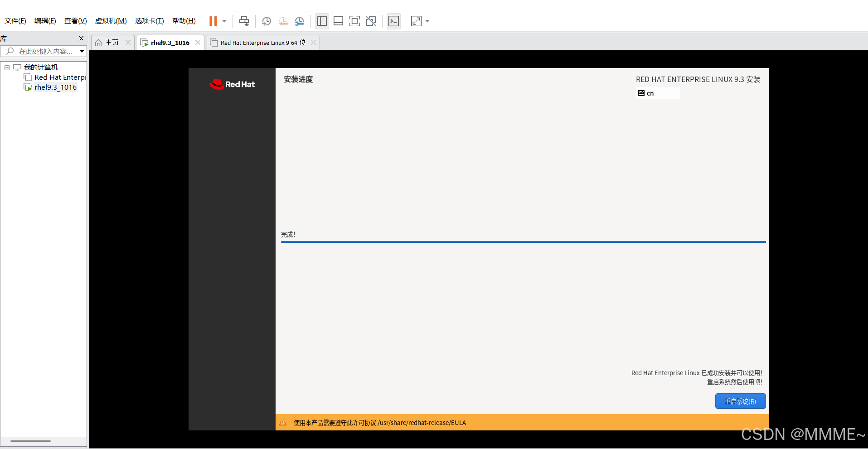The height and width of the screenshot is (449, 868).
Task: Close the Red Hat Enterprise Linux 9 tab
Action: pyautogui.click(x=313, y=43)
